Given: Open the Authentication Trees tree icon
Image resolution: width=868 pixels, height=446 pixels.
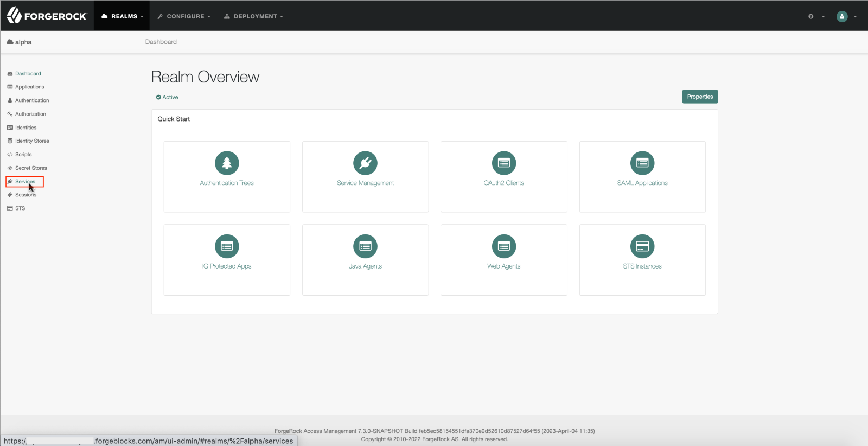Looking at the screenshot, I should point(227,163).
